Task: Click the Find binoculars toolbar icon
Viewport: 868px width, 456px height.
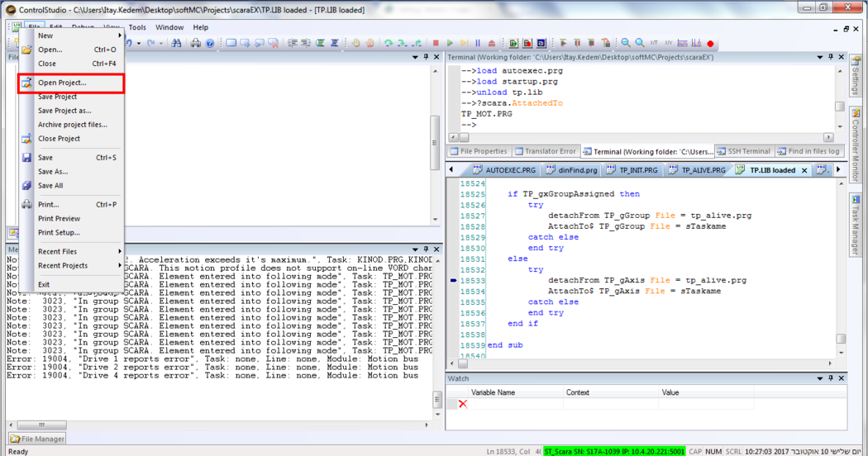Action: pyautogui.click(x=176, y=43)
